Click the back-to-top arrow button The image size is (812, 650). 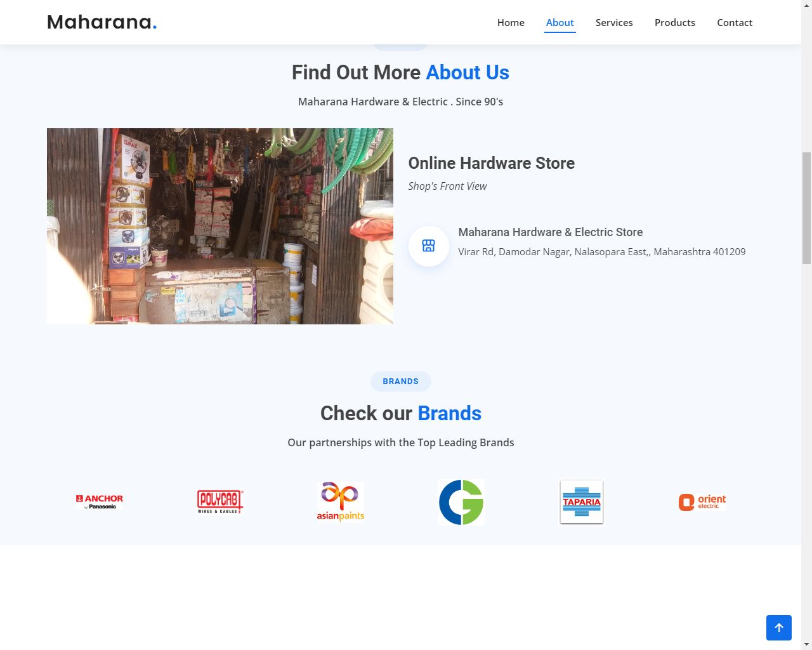click(x=779, y=628)
